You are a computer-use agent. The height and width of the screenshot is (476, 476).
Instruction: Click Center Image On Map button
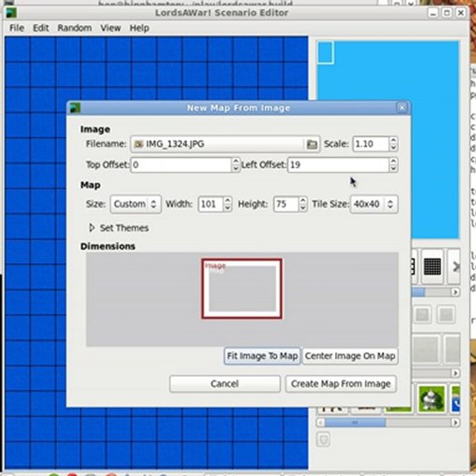[x=350, y=356]
